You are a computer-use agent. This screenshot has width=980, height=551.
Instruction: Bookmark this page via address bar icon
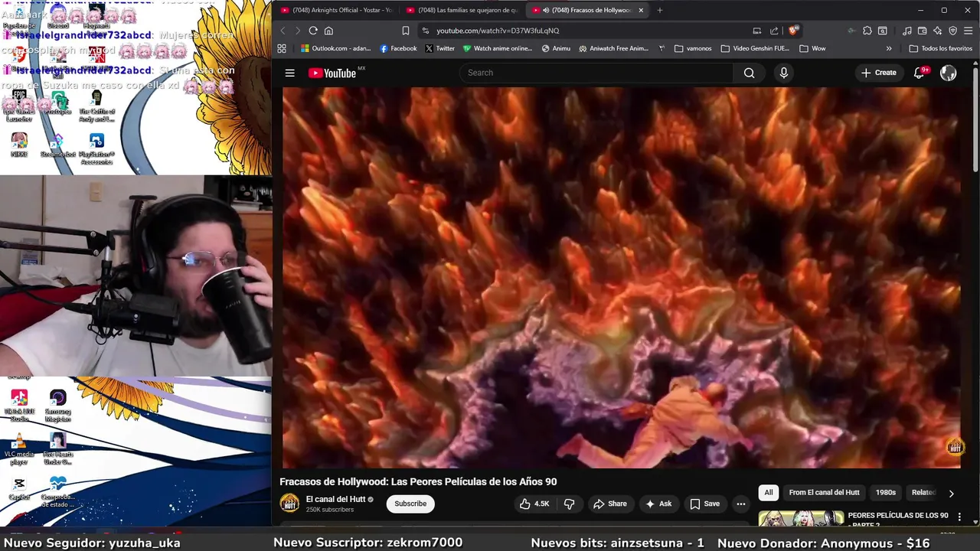click(406, 31)
